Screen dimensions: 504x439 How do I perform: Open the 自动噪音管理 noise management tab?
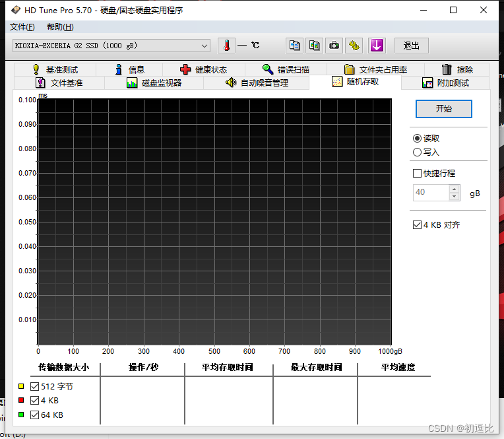point(257,83)
